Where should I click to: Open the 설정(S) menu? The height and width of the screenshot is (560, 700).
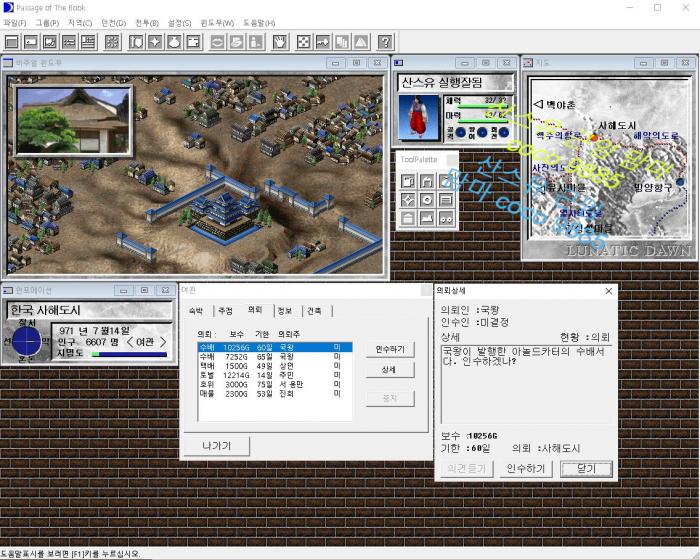pyautogui.click(x=179, y=23)
